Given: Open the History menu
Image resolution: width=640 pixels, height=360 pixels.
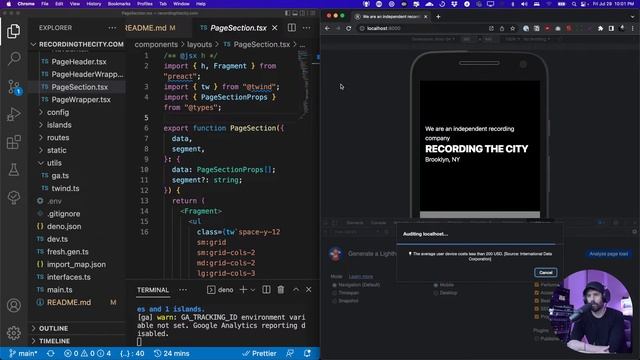Looking at the screenshot, I should pos(93,4).
